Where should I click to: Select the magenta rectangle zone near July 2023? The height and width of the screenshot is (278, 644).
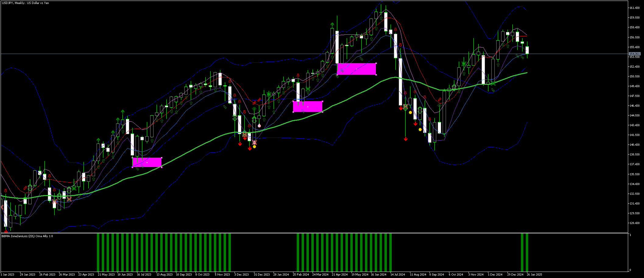(x=147, y=163)
